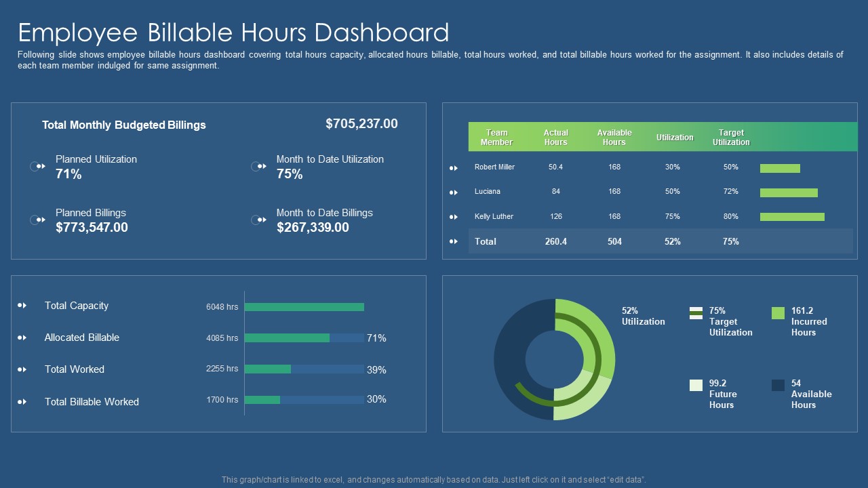The image size is (868, 488).
Task: Click the Total Capacity 6048 hrs bar
Action: coord(304,307)
